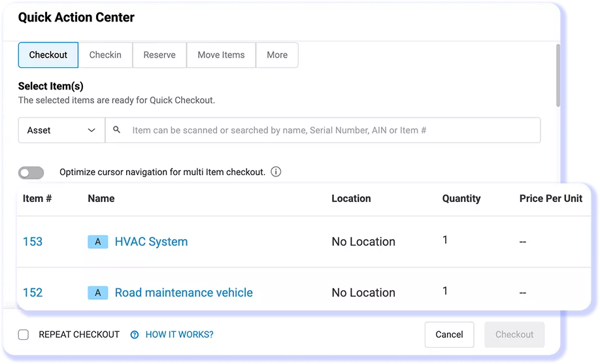This screenshot has height=364, width=600.
Task: Click the Cancel button
Action: (449, 335)
